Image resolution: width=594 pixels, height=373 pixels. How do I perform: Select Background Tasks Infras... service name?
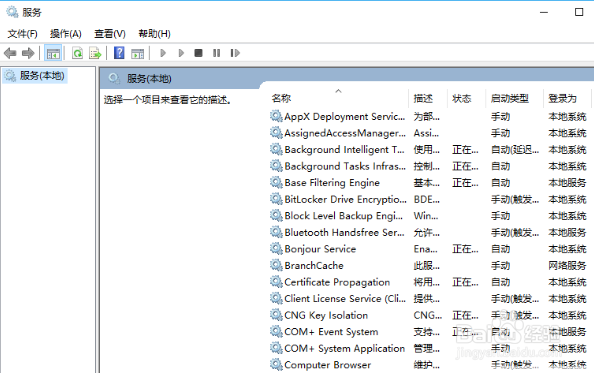(x=345, y=166)
